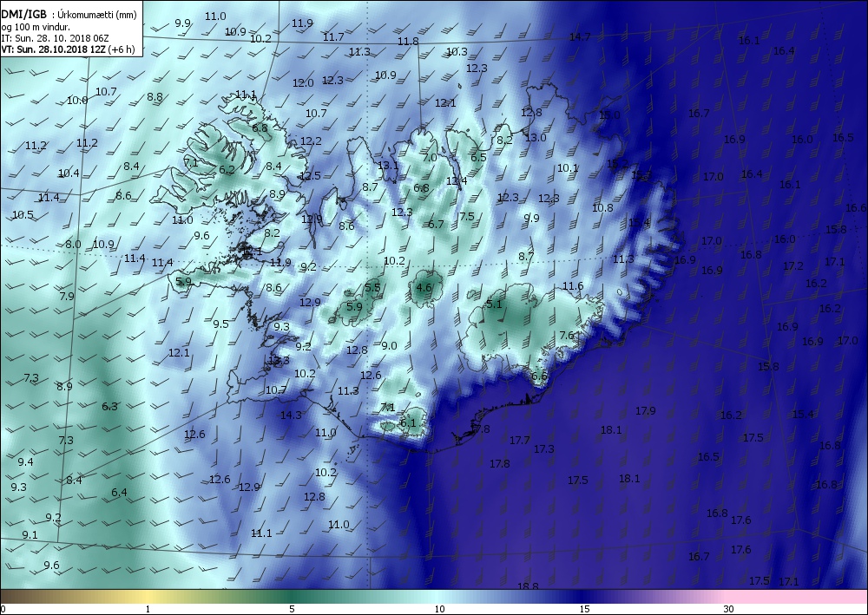868x615 pixels.
Task: Click the map value 12.2
Action: pos(311,141)
